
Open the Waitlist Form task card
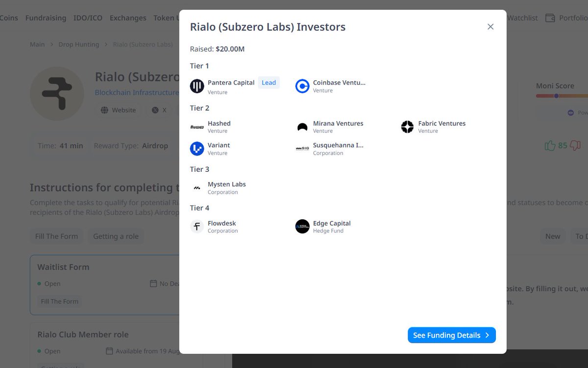(104, 285)
